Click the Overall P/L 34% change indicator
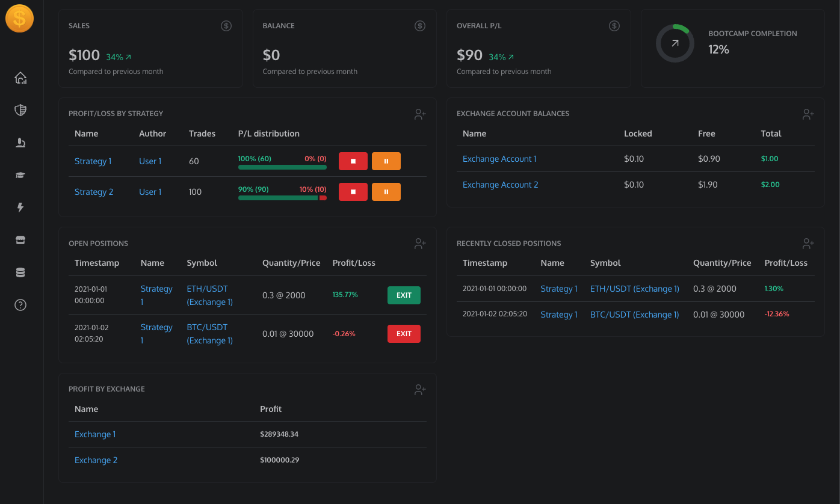Image resolution: width=840 pixels, height=504 pixels. [x=501, y=57]
